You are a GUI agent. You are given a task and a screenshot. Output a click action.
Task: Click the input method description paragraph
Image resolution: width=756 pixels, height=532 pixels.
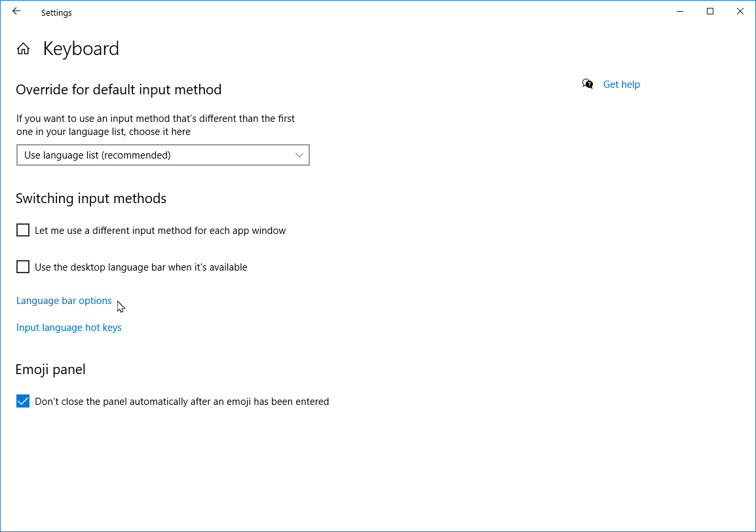click(155, 125)
